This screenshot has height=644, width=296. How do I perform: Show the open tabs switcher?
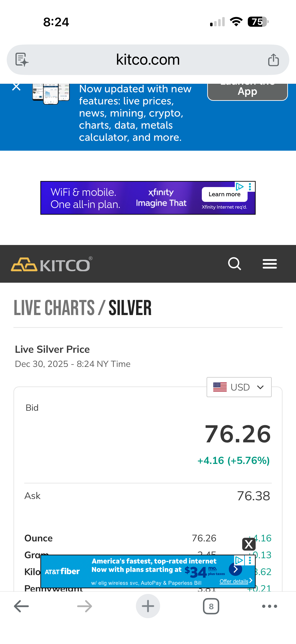coord(211,606)
